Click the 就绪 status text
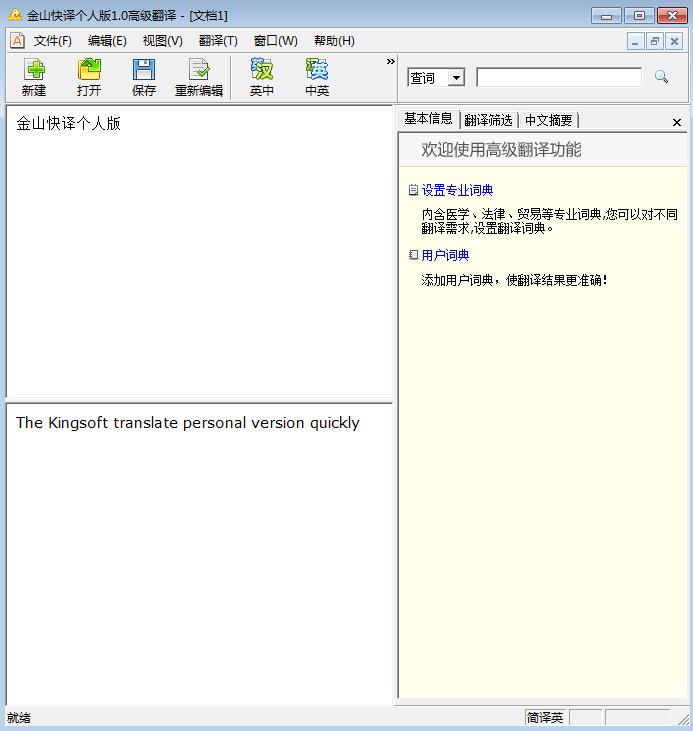The image size is (693, 731). point(19,718)
